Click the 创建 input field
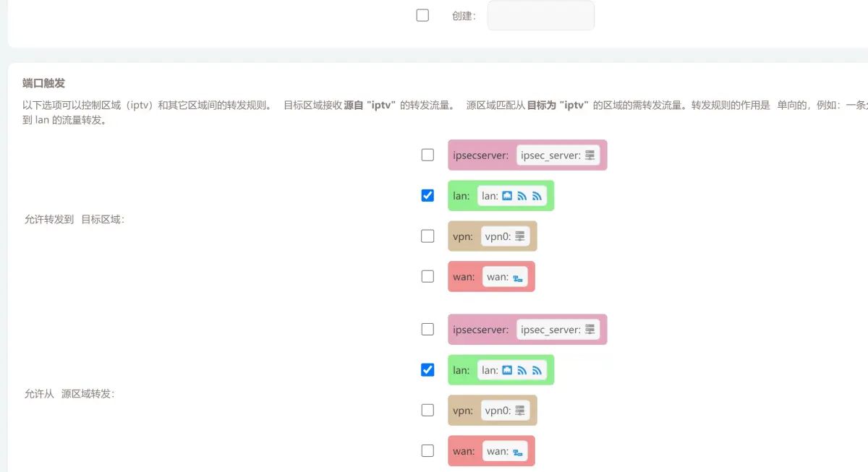The image size is (868, 472). click(540, 14)
